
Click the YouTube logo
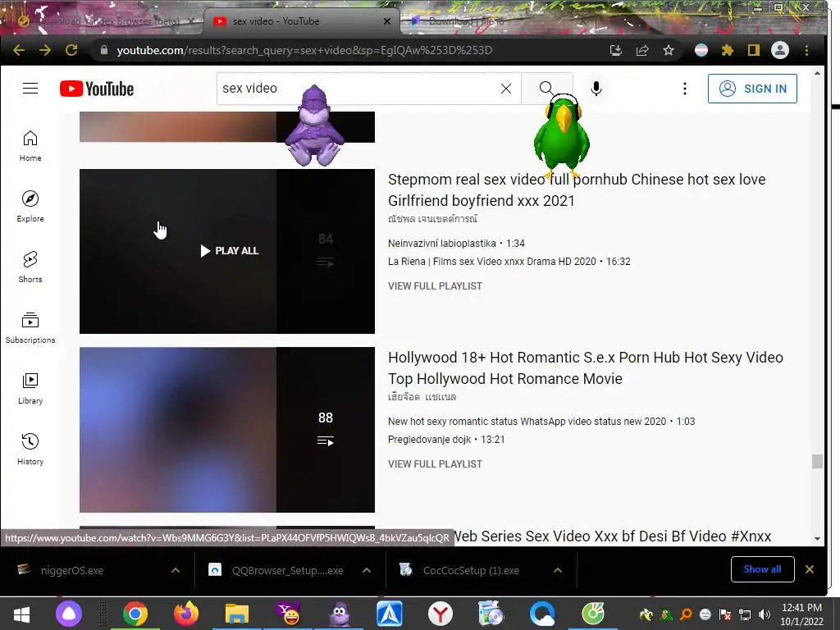(97, 89)
